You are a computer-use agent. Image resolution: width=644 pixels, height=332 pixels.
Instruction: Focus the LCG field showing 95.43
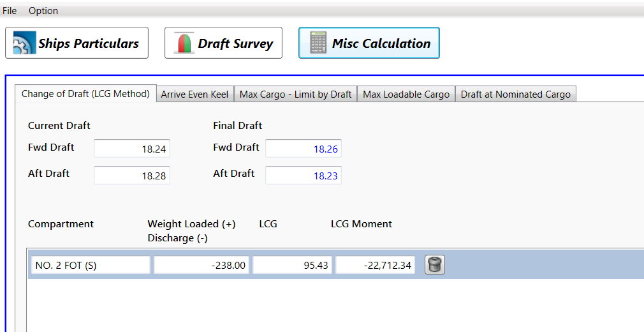tap(293, 265)
